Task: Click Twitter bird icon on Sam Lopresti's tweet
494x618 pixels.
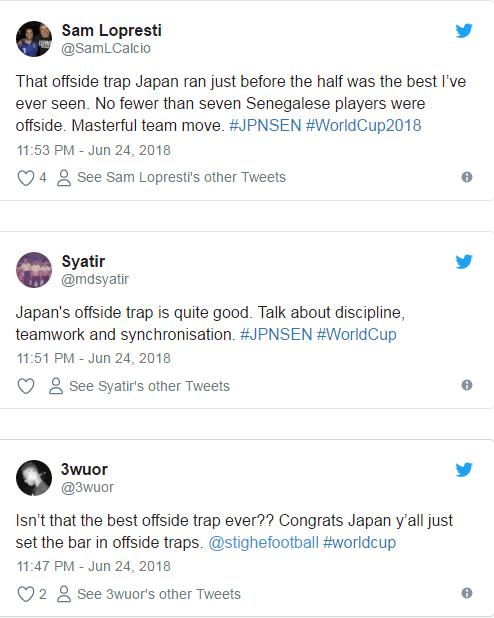Action: 464,31
